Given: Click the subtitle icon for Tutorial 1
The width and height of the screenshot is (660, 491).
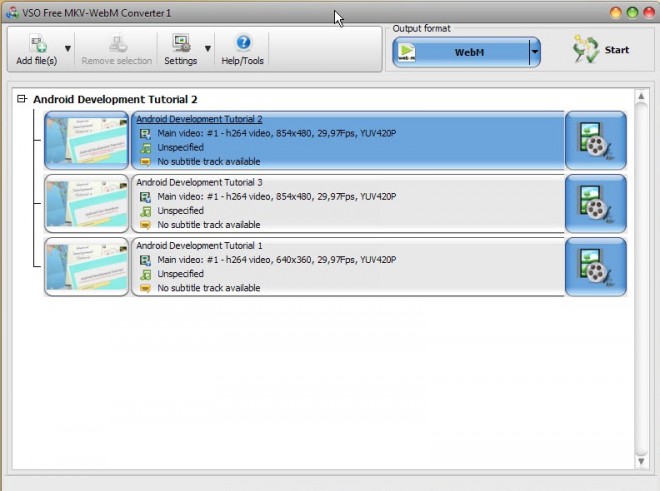Looking at the screenshot, I should point(145,288).
